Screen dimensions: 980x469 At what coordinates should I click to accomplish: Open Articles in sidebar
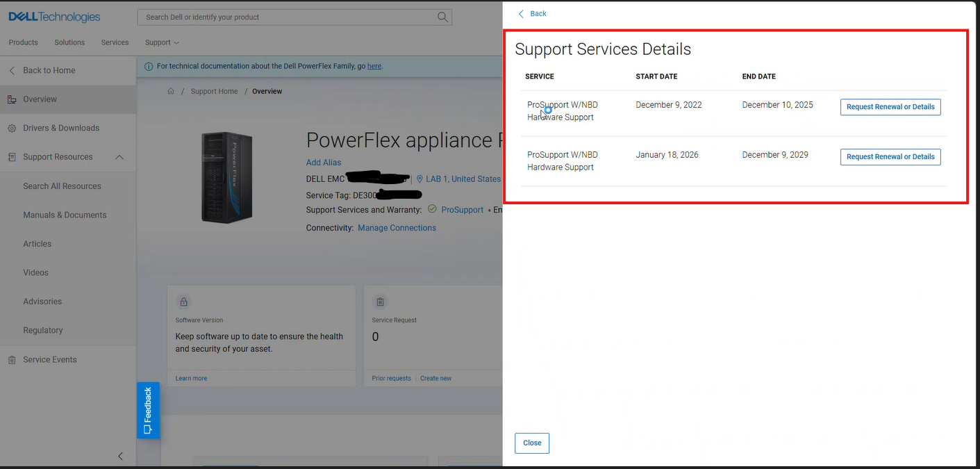click(38, 244)
